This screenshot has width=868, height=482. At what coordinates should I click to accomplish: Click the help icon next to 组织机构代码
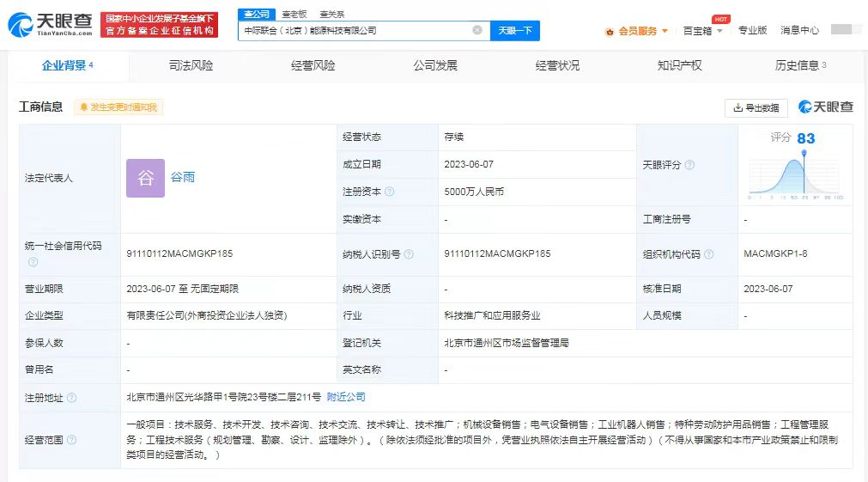click(708, 254)
